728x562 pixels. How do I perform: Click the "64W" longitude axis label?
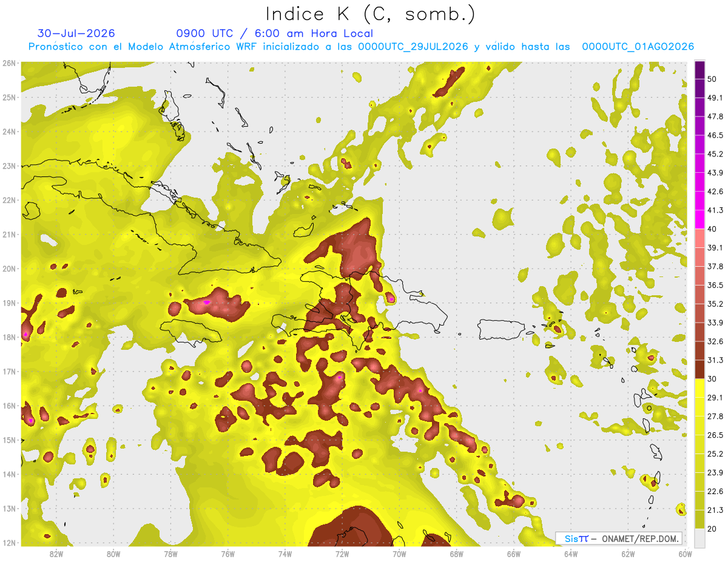click(571, 553)
